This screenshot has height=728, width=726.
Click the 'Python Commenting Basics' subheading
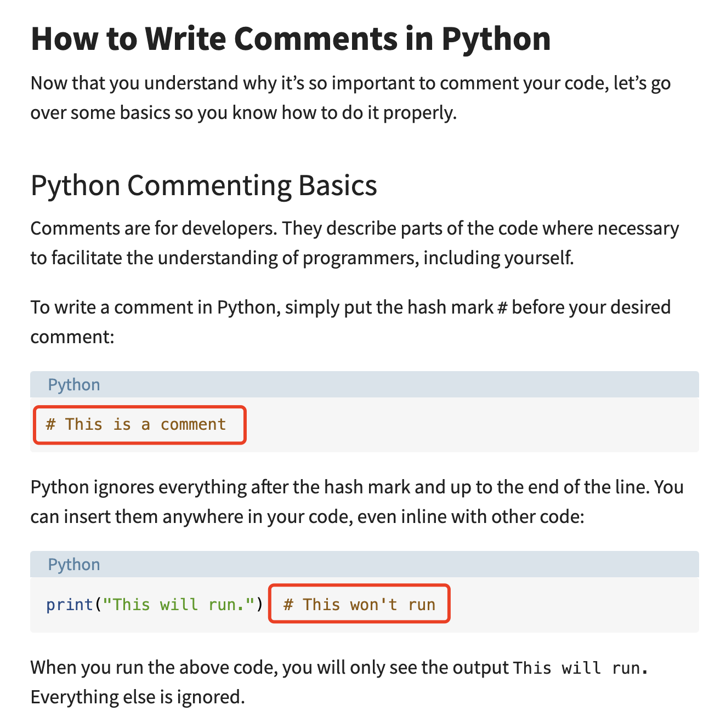point(203,185)
